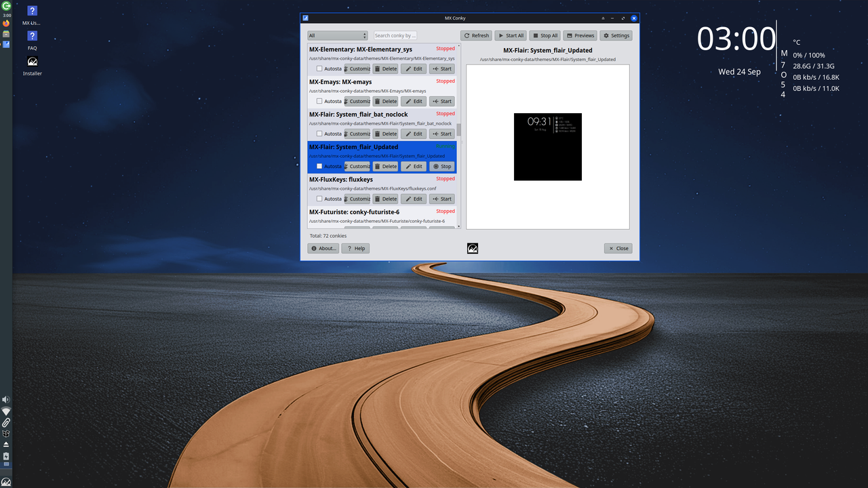Start all conkies with Start All

tap(511, 35)
